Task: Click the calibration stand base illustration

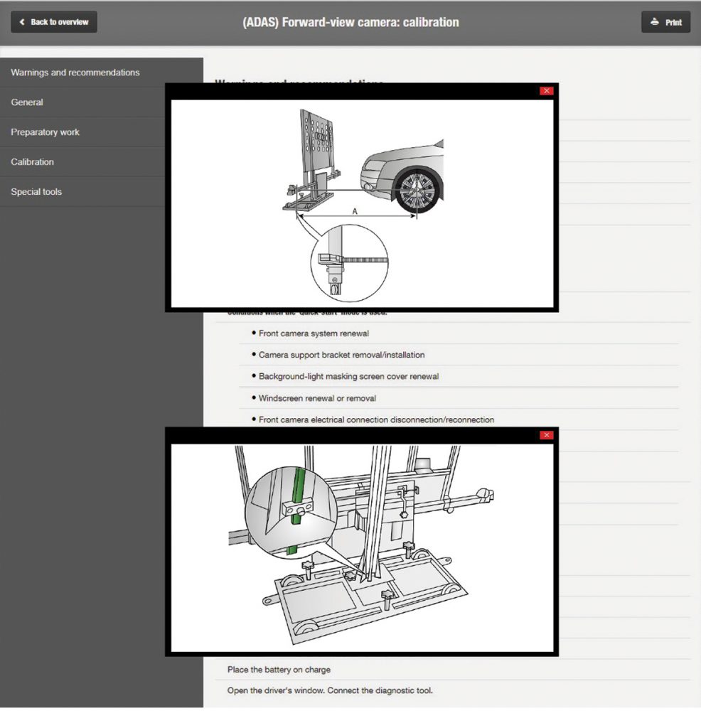Action: pyautogui.click(x=362, y=548)
